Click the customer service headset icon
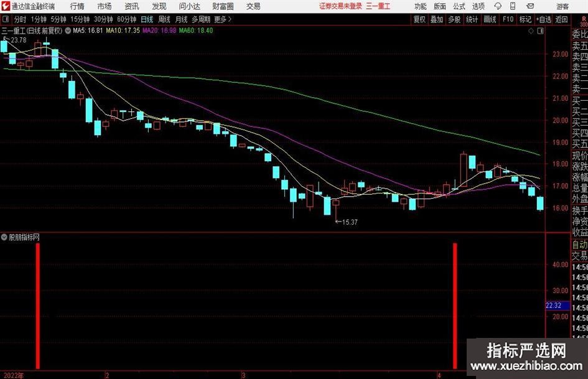 [x=498, y=6]
